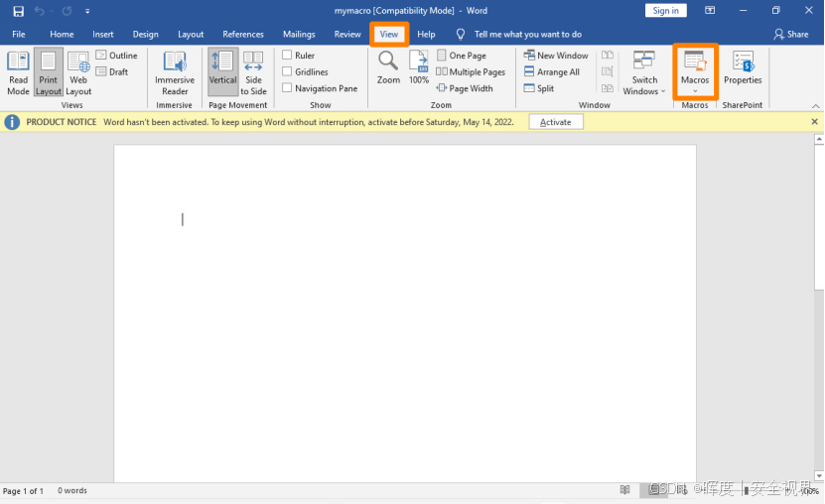Click the Redo/Repeat icon
The height and width of the screenshot is (504, 825).
pyautogui.click(x=67, y=11)
